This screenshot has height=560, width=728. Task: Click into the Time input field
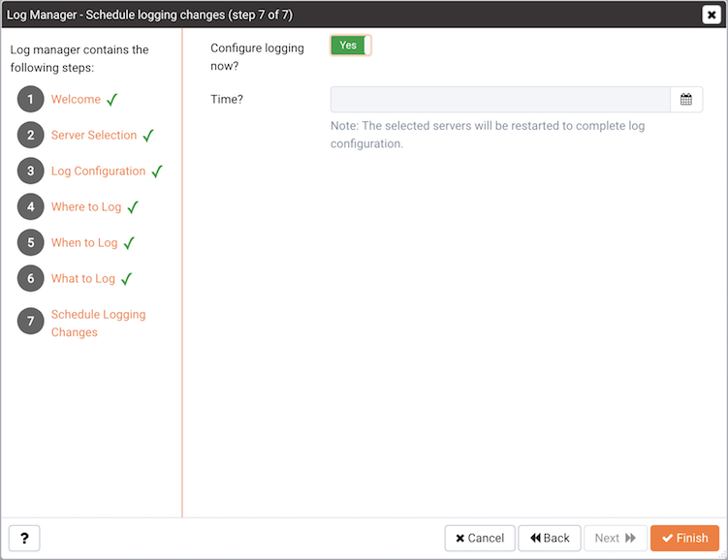point(500,99)
